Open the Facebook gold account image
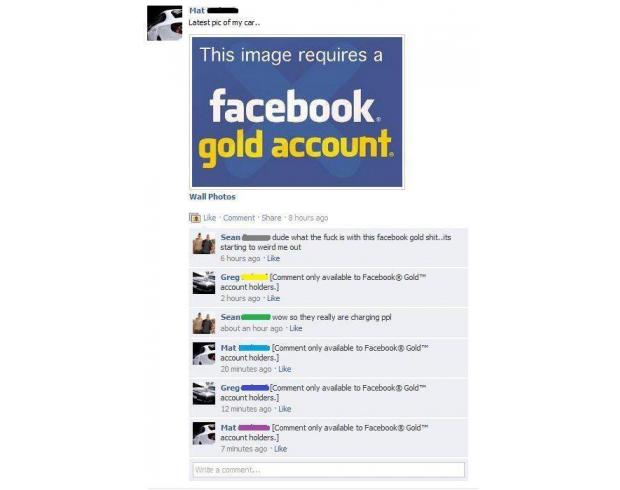 pos(297,112)
